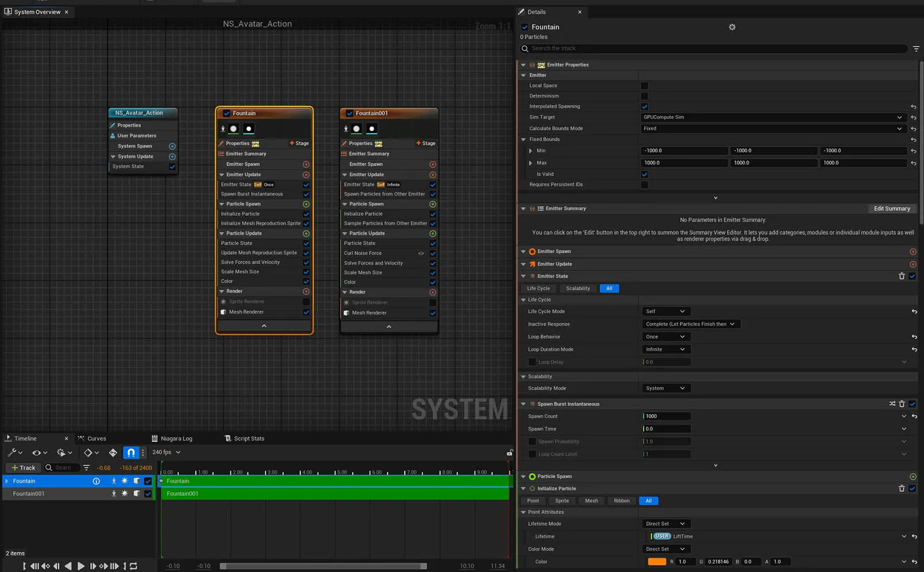The image size is (924, 572).
Task: Add module to Fountain001 node Render group
Action: [x=433, y=292]
